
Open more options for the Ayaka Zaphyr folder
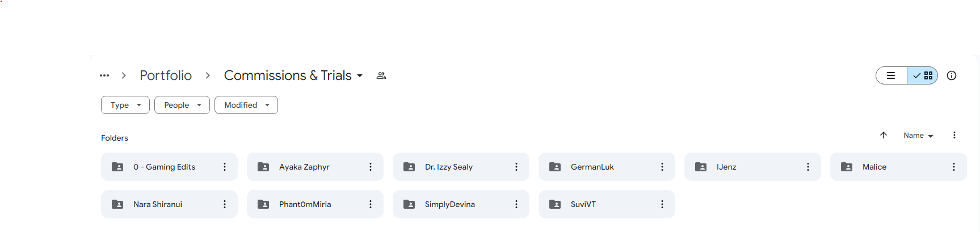(371, 167)
